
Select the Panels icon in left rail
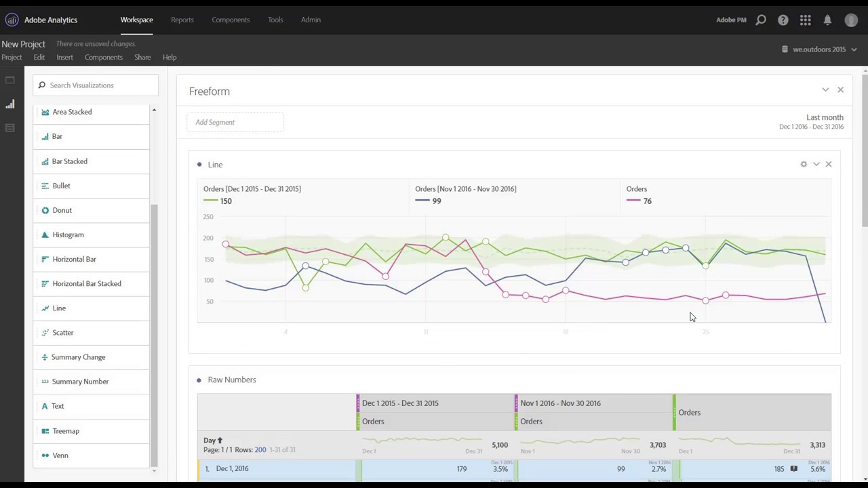coord(10,80)
